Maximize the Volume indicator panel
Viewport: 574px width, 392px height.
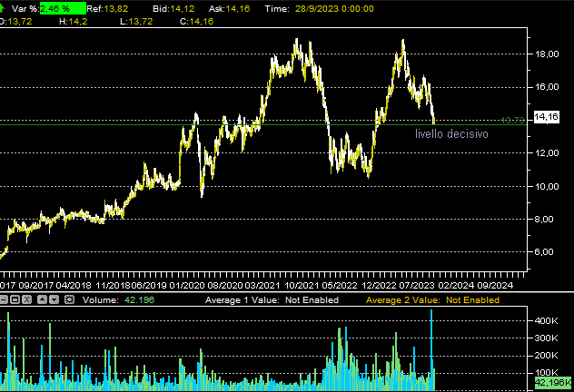tap(15, 299)
